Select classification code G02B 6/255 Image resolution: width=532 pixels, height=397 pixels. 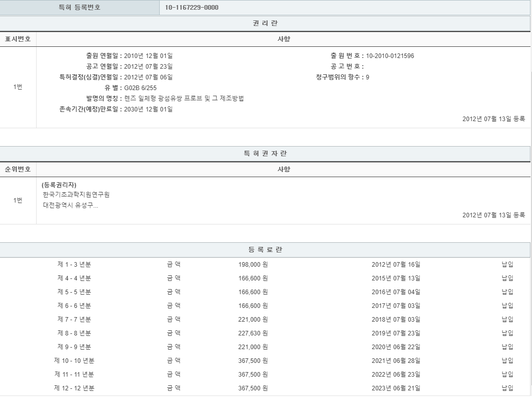coord(140,88)
